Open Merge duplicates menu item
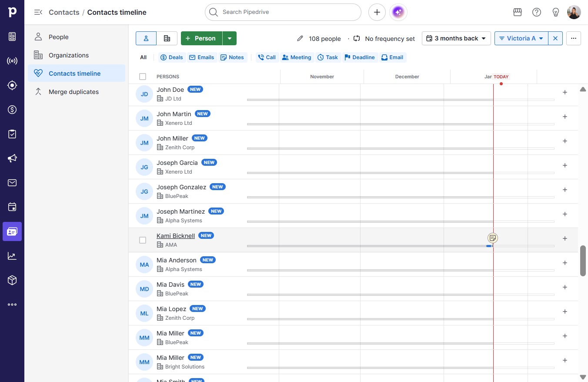 77,92
